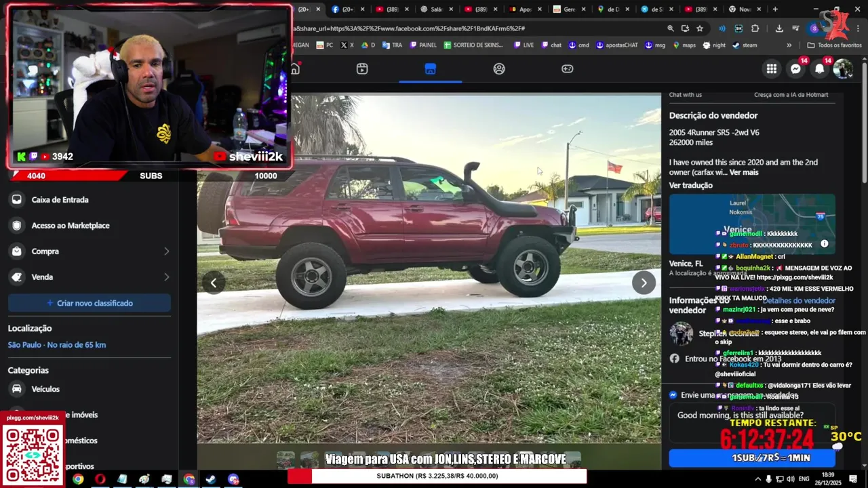Show hidden system tray icons arrow
Viewport: 868px width, 488px height.
tap(757, 479)
